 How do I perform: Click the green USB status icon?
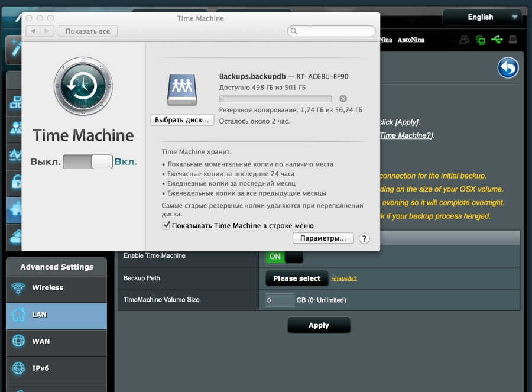pyautogui.click(x=497, y=40)
